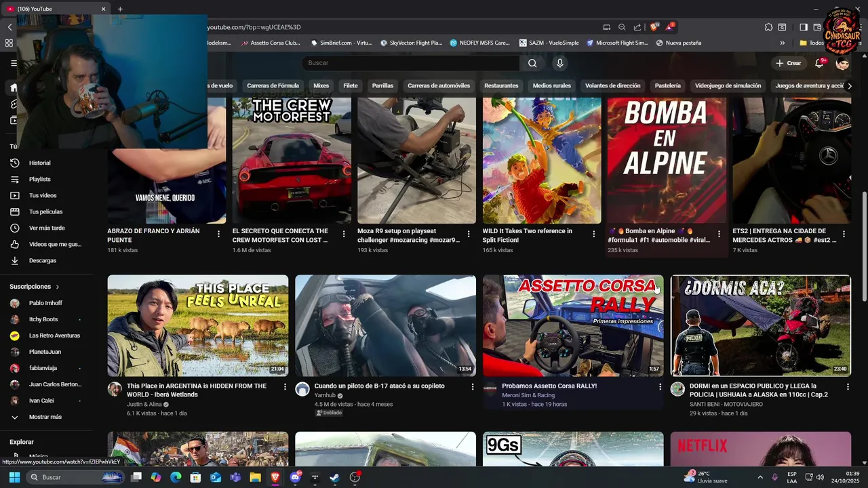Expand hidden bookmarks with » overflow

point(782,43)
